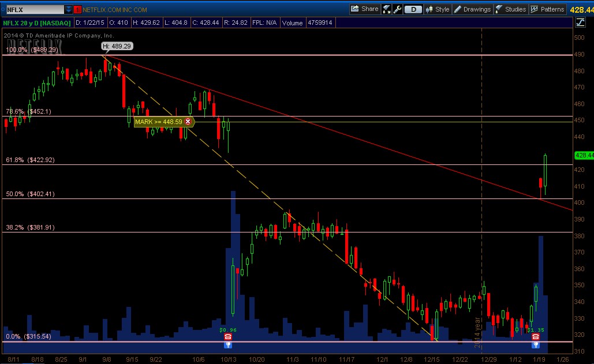This screenshot has width=594, height=364.
Task: Click the NFLX symbol input field
Action: [35, 9]
